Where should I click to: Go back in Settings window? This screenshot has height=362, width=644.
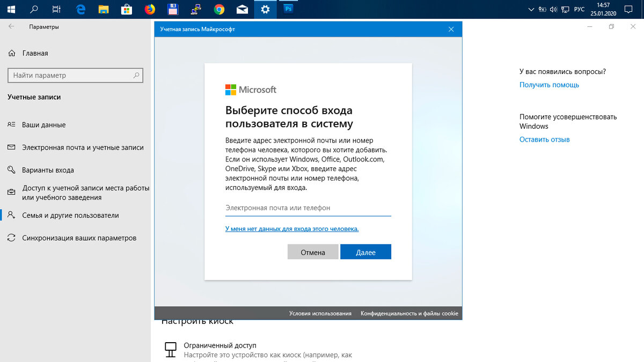click(12, 26)
